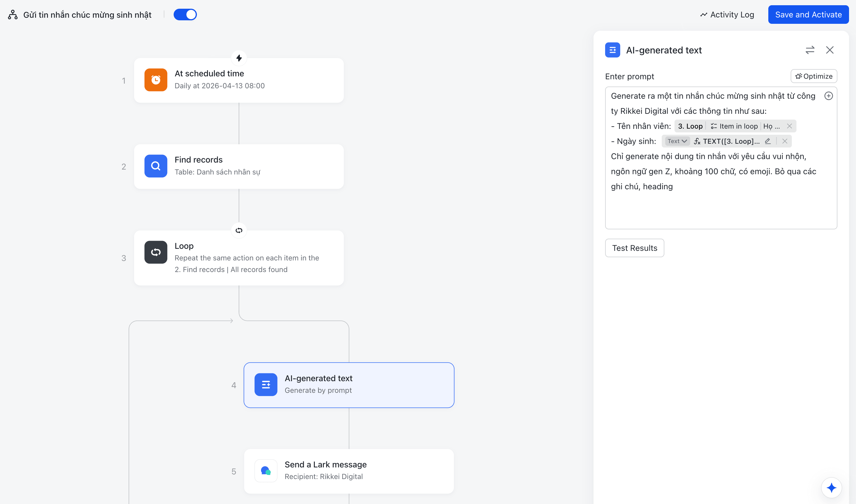Select the orange alarm clock step icon

click(156, 80)
